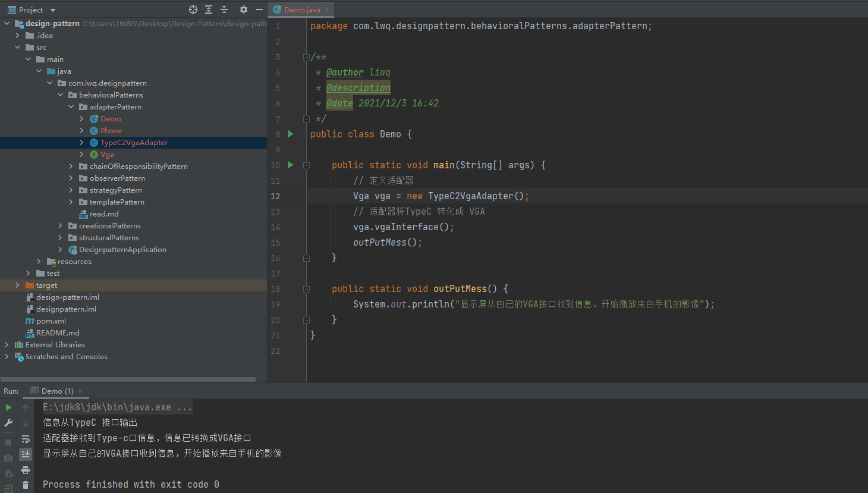Toggle scroll to end in Run console
Viewport: 868px width, 493px height.
[26, 454]
